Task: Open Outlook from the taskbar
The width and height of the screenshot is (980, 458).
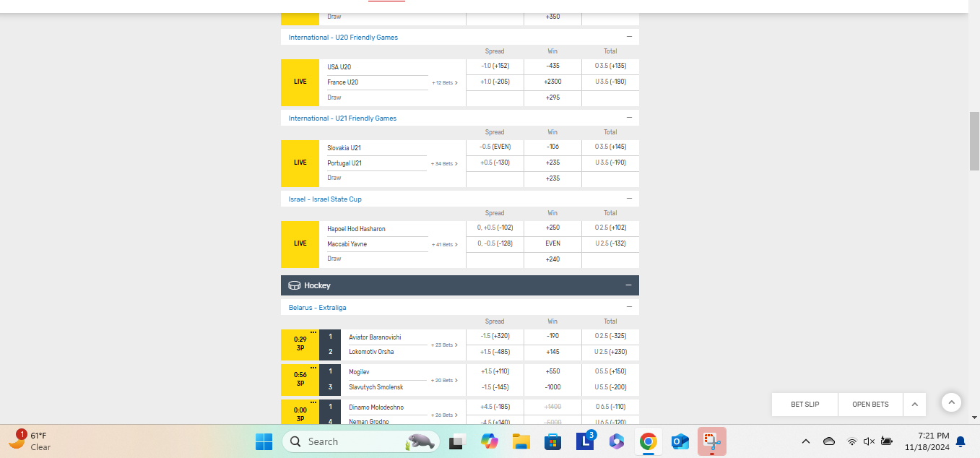Action: 680,441
